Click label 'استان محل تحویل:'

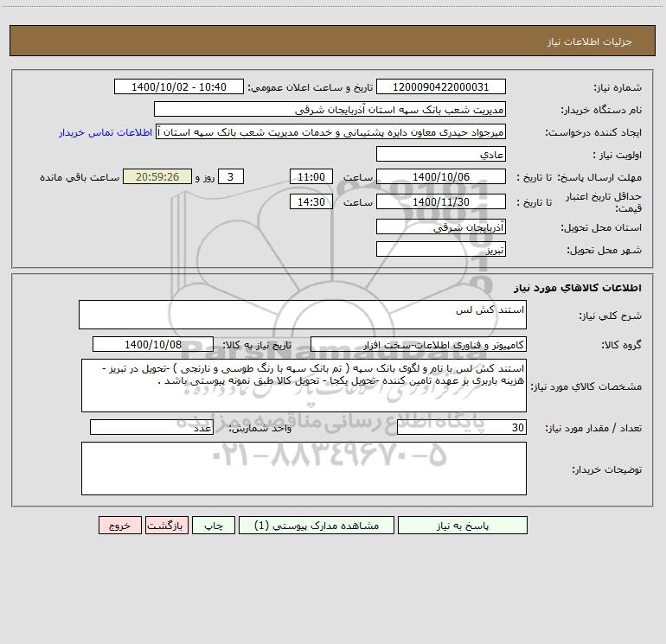(x=601, y=228)
